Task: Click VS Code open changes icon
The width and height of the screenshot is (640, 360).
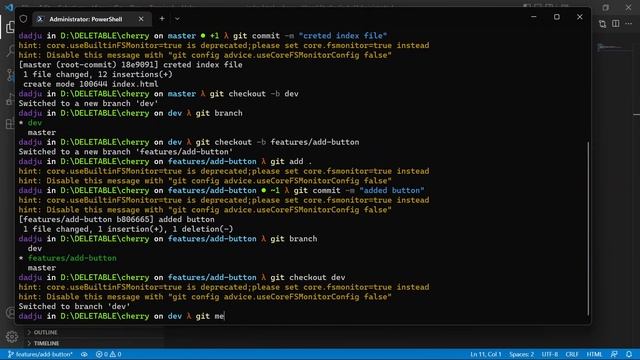Action: tap(602, 24)
